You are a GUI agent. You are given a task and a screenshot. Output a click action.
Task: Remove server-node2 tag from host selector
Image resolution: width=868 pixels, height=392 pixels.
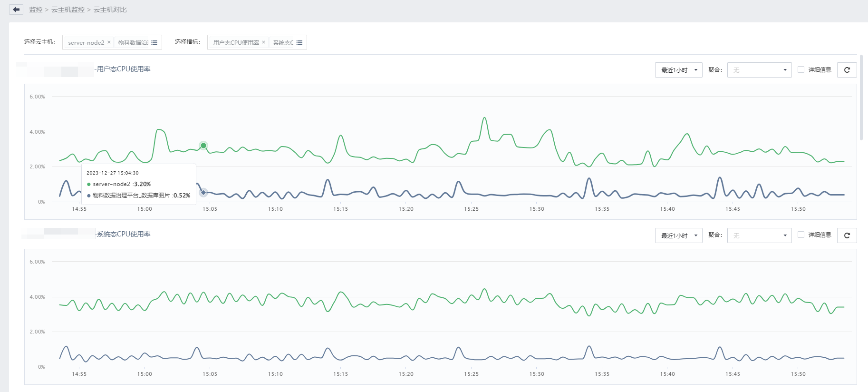(109, 42)
